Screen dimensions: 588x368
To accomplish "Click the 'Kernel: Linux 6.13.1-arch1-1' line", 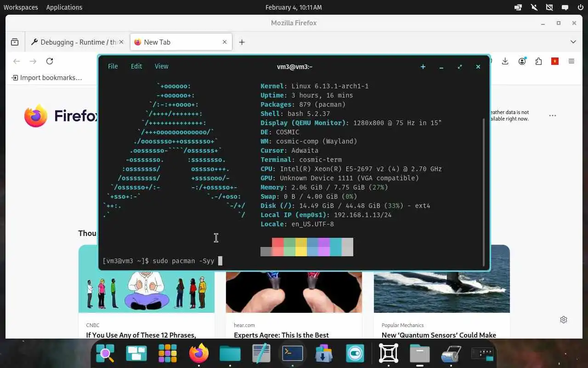I will click(315, 86).
